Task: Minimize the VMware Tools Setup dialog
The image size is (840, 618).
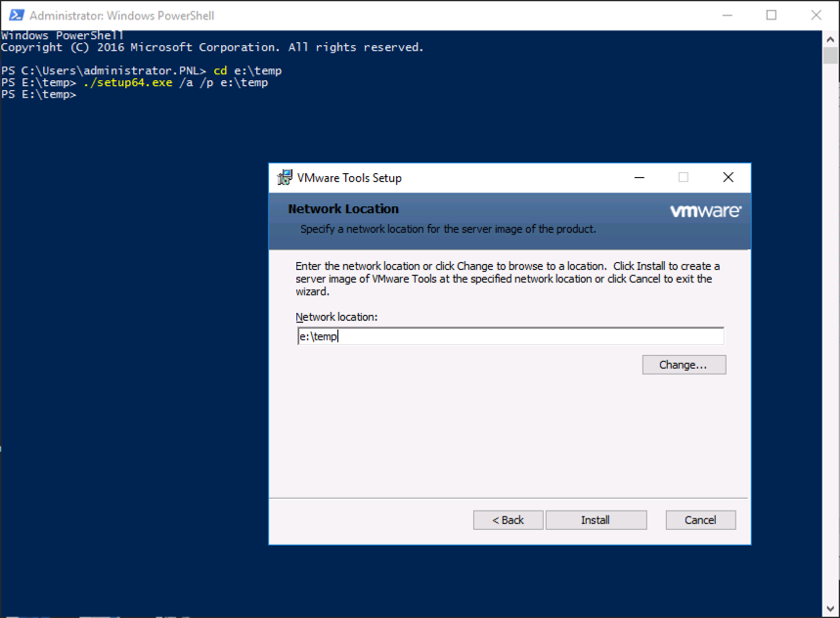Action: click(x=640, y=177)
